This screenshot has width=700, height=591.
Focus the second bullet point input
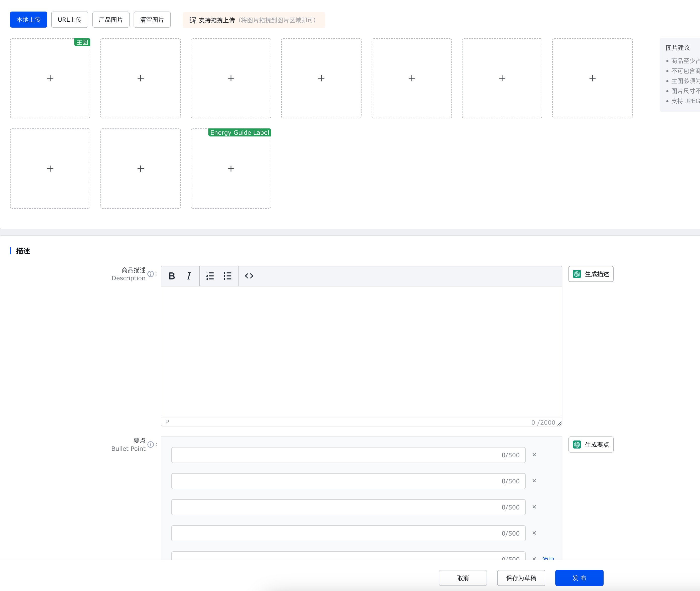pyautogui.click(x=335, y=481)
